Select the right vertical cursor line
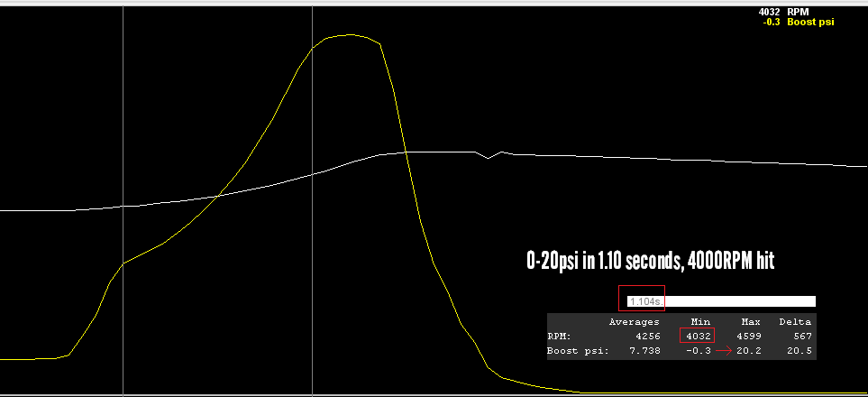The width and height of the screenshot is (868, 397). pos(312,180)
